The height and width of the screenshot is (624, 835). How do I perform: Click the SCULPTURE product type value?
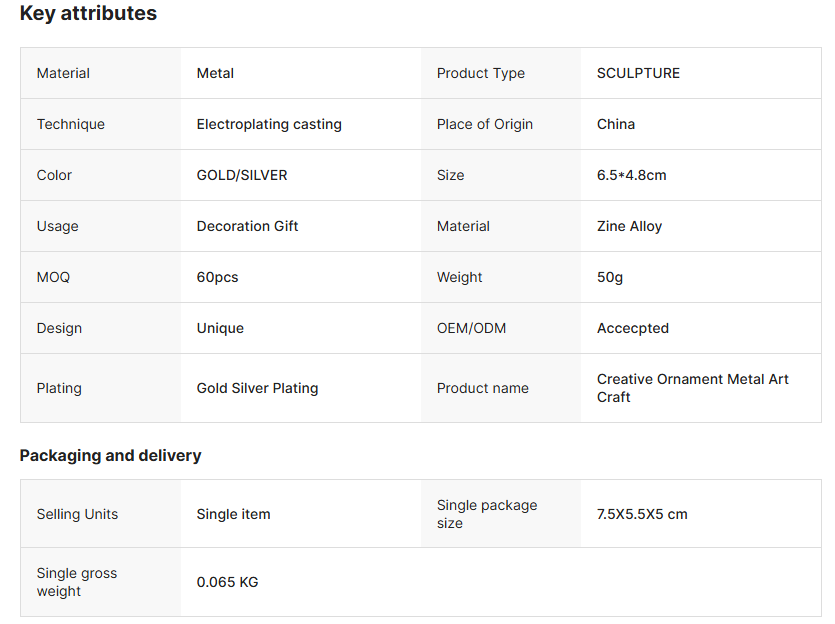638,73
